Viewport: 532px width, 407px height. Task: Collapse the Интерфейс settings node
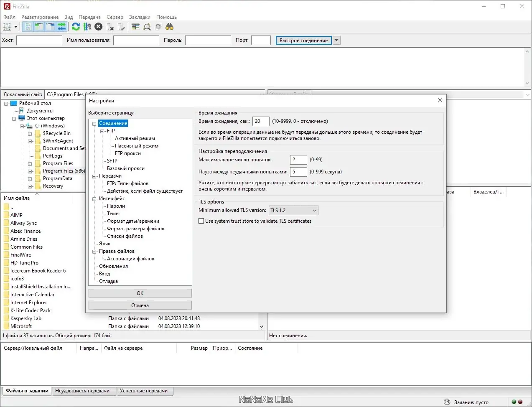(x=94, y=199)
